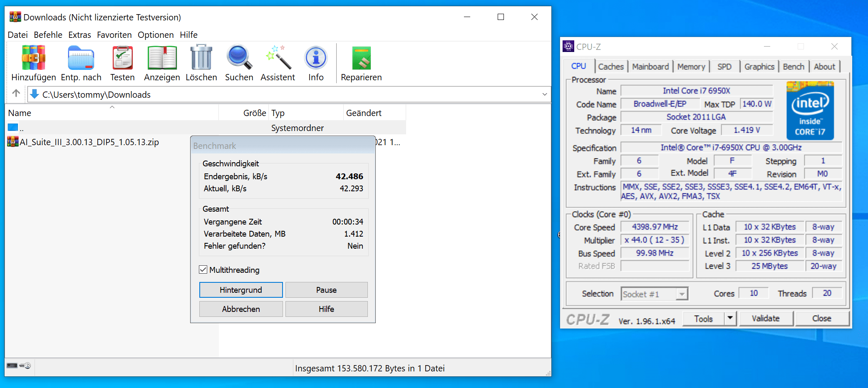Close the CPU-Z window with X

point(834,46)
